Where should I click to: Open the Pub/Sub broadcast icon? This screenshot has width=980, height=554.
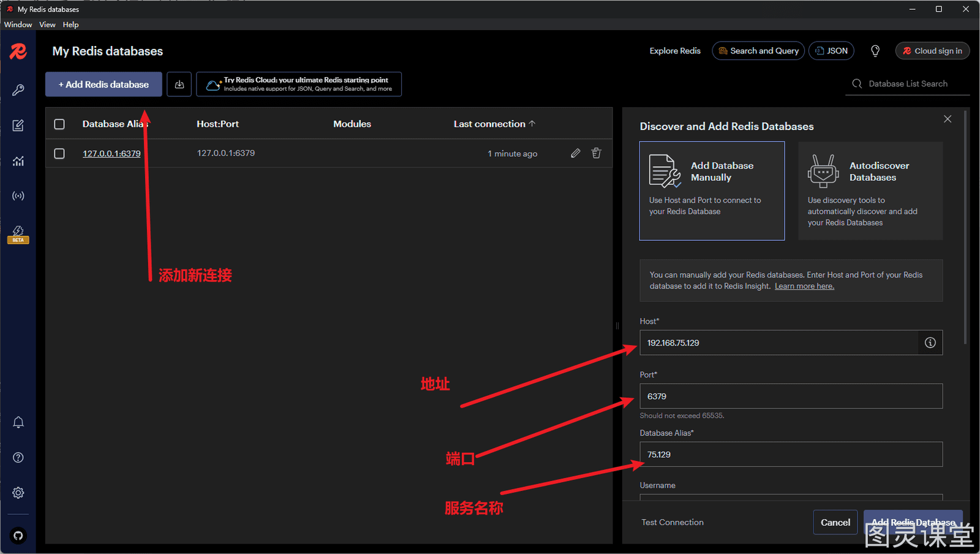(x=18, y=196)
